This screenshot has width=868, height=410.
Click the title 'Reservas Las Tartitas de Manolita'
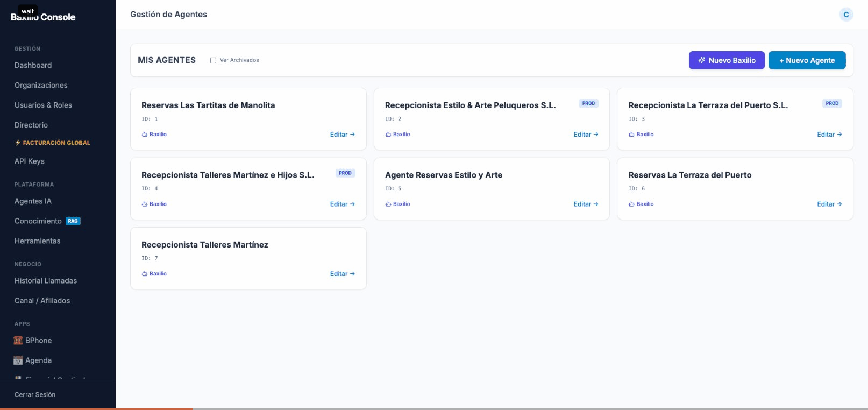click(x=208, y=105)
